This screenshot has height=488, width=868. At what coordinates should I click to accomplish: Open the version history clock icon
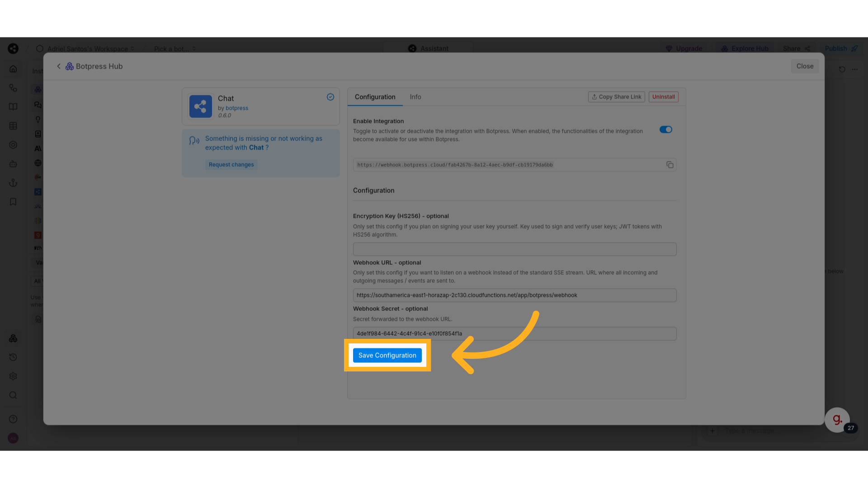click(x=13, y=357)
